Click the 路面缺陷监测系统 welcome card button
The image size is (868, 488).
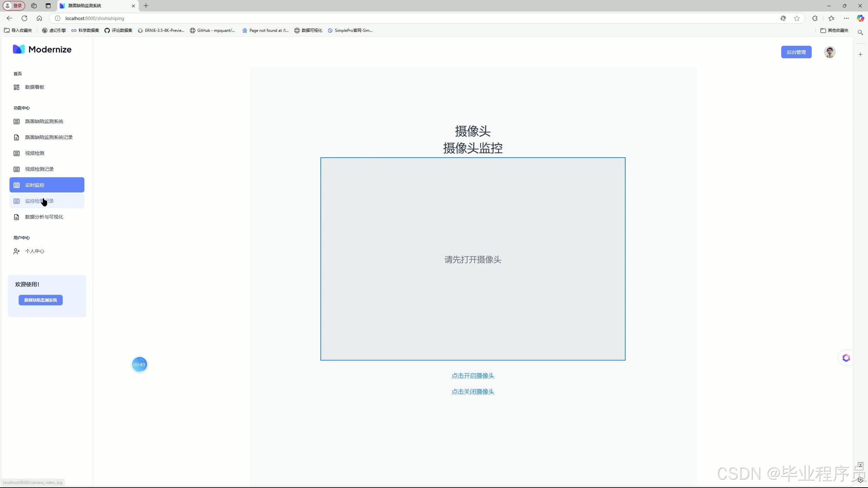click(40, 300)
